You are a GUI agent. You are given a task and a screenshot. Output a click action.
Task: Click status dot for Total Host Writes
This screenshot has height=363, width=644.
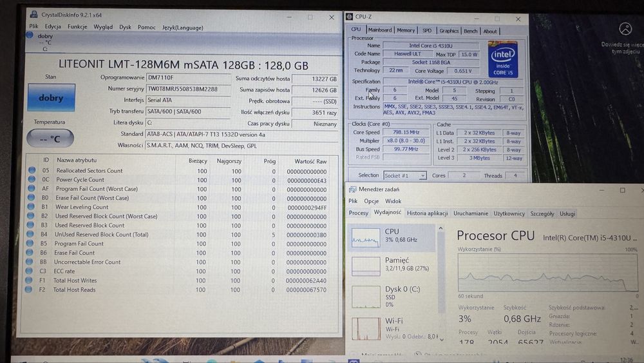pos(29,280)
